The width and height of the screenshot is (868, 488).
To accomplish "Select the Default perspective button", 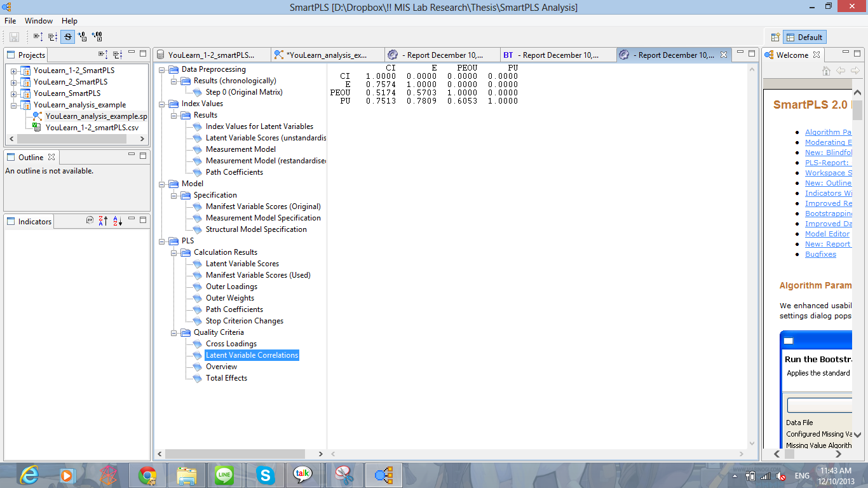I will [804, 37].
